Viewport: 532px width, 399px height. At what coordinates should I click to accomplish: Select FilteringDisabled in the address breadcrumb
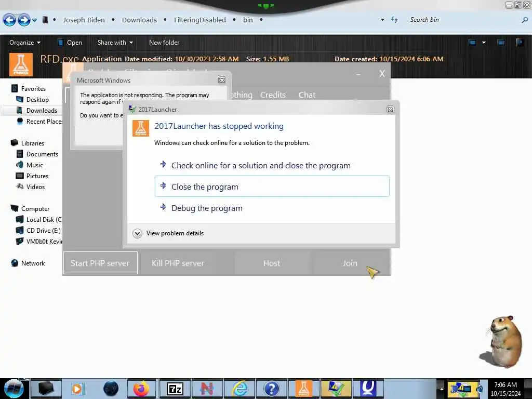pyautogui.click(x=200, y=20)
